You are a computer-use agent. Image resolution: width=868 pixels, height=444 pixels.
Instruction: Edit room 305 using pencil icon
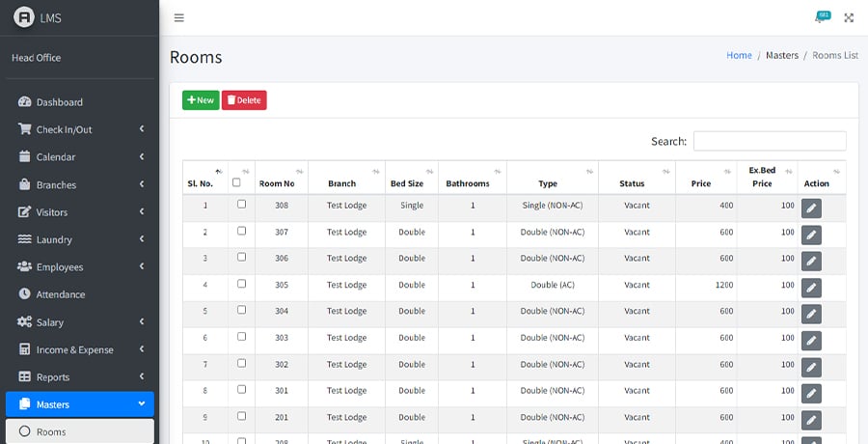(x=811, y=288)
